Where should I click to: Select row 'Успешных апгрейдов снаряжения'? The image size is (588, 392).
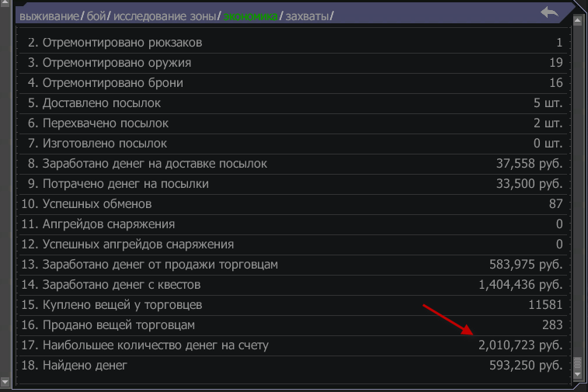coord(294,245)
